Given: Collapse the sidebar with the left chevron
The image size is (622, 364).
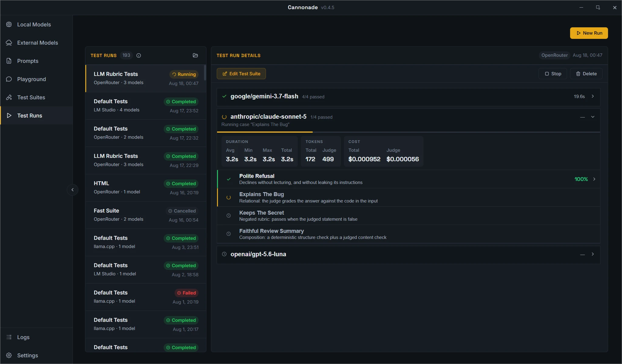Looking at the screenshot, I should (73, 190).
